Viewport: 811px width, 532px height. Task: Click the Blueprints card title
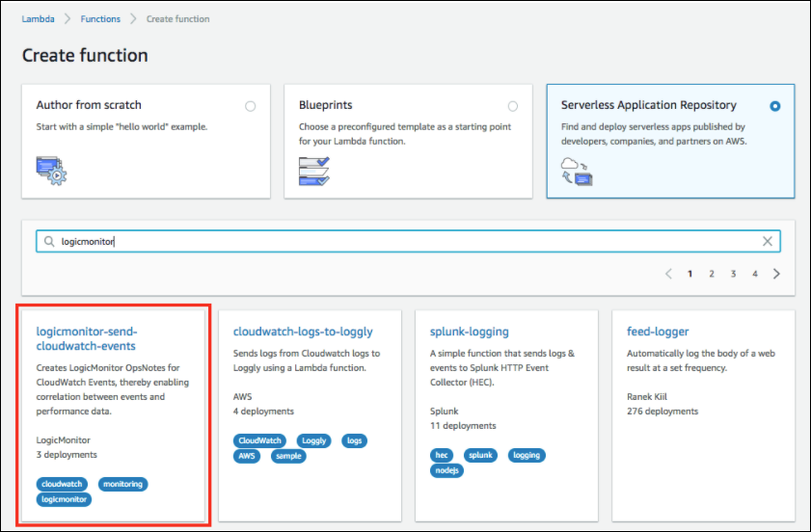coord(325,105)
